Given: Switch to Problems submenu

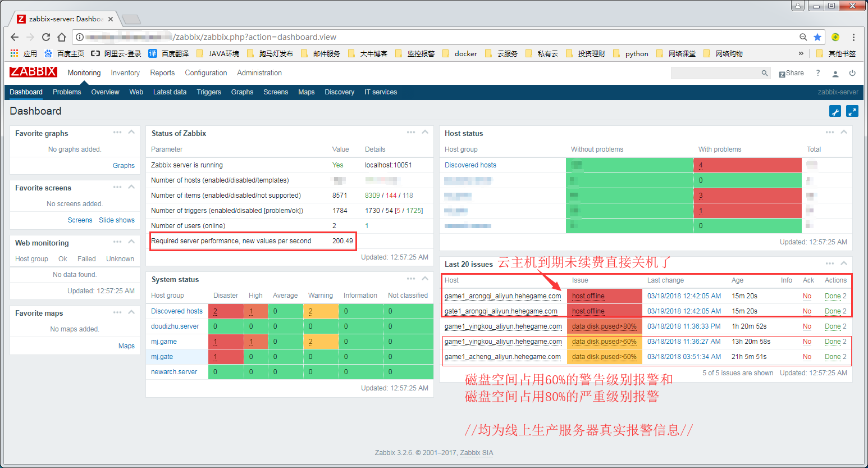Looking at the screenshot, I should coord(67,92).
